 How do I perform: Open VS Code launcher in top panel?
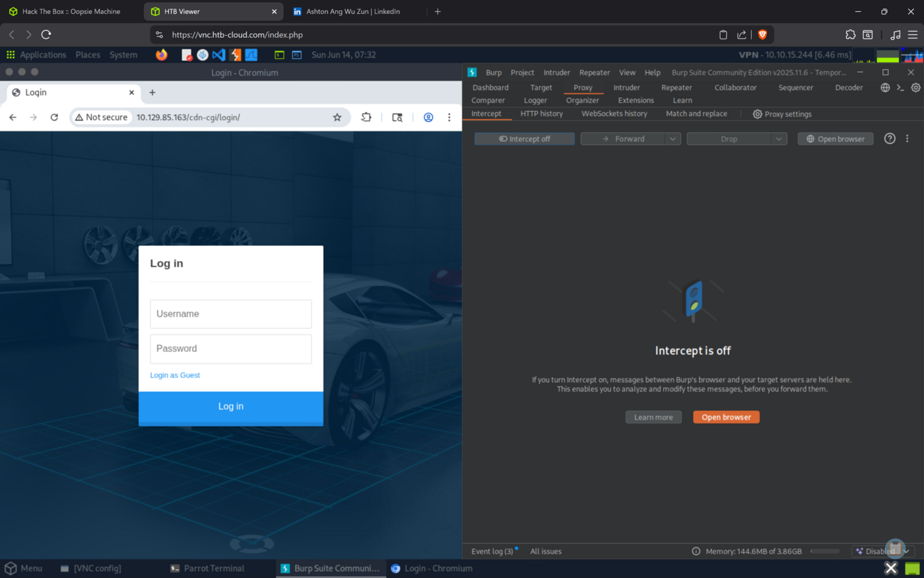click(218, 55)
